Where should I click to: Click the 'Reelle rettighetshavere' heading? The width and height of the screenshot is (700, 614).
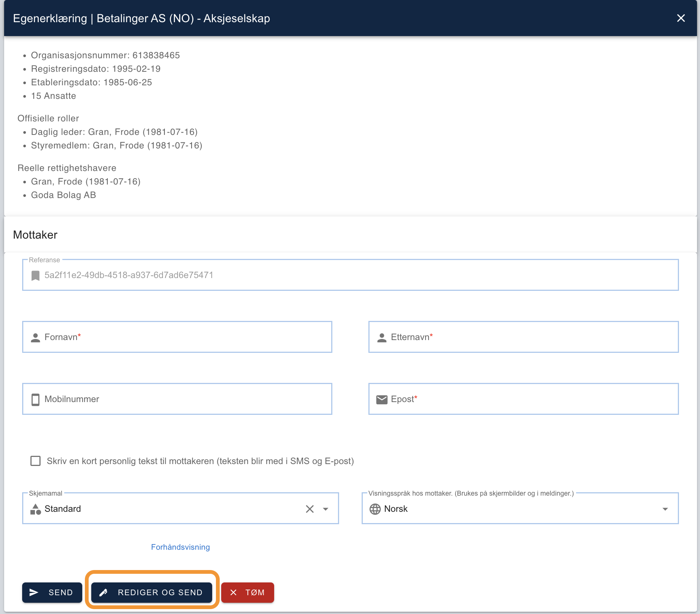(x=67, y=168)
